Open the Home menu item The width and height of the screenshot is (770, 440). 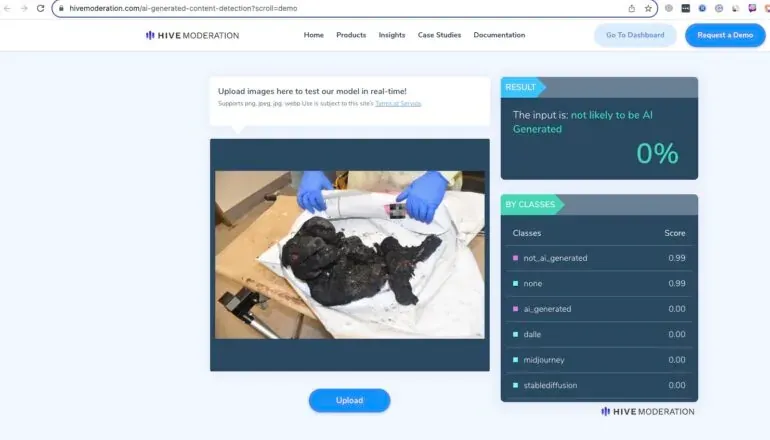313,35
